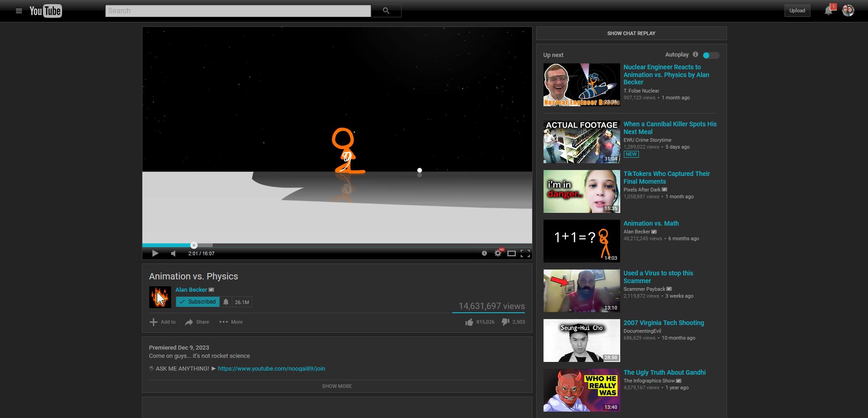Toggle the Autoplay switch
This screenshot has height=418, width=868.
click(711, 55)
